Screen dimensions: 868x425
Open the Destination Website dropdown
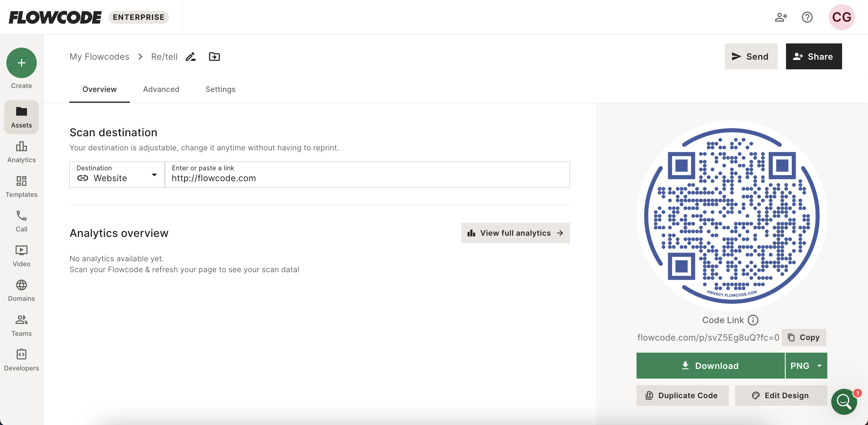pyautogui.click(x=117, y=175)
